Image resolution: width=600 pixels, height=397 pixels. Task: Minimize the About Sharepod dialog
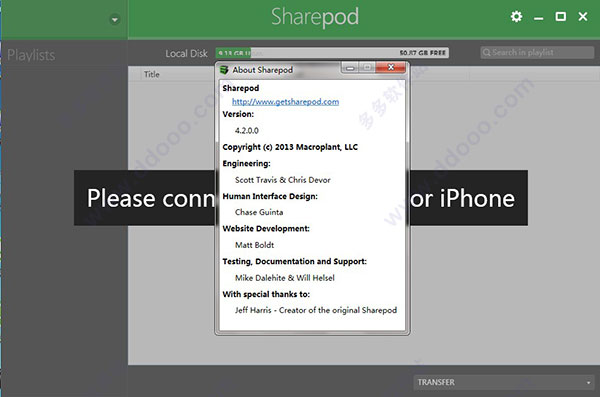[349, 68]
